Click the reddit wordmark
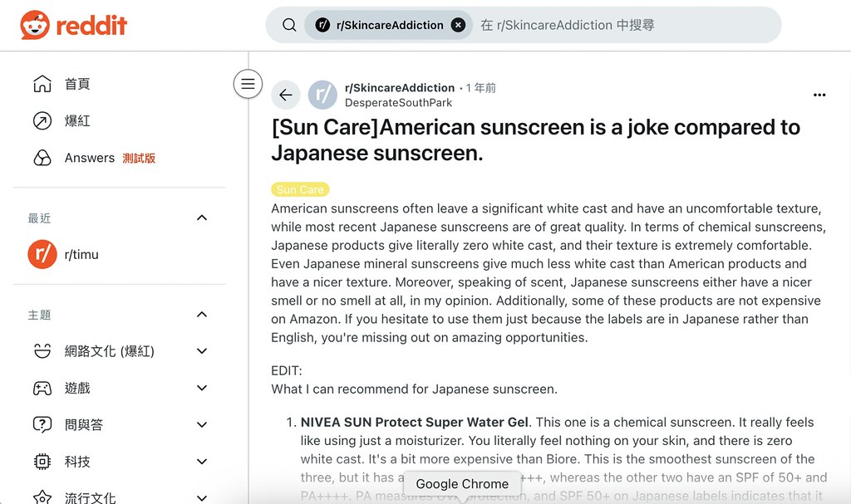The width and height of the screenshot is (851, 504). (x=91, y=26)
